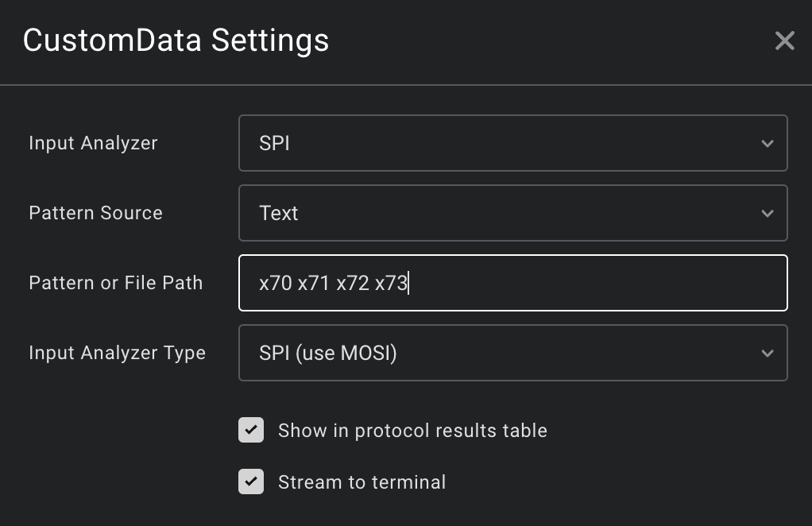812x526 pixels.
Task: Click the CustomData Settings dialog title
Action: (176, 40)
